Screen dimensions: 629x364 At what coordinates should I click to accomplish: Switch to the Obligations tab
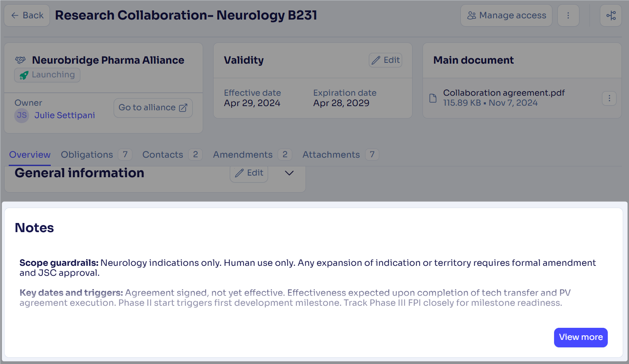(87, 155)
